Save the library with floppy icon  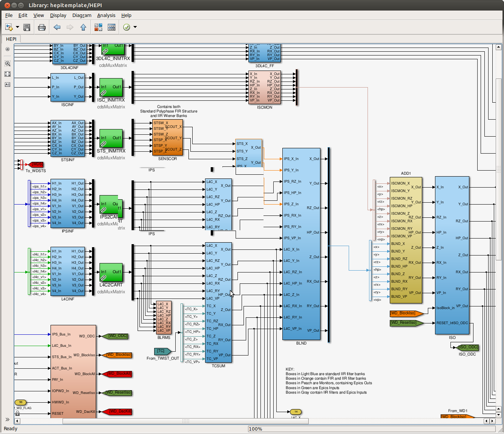click(x=27, y=27)
